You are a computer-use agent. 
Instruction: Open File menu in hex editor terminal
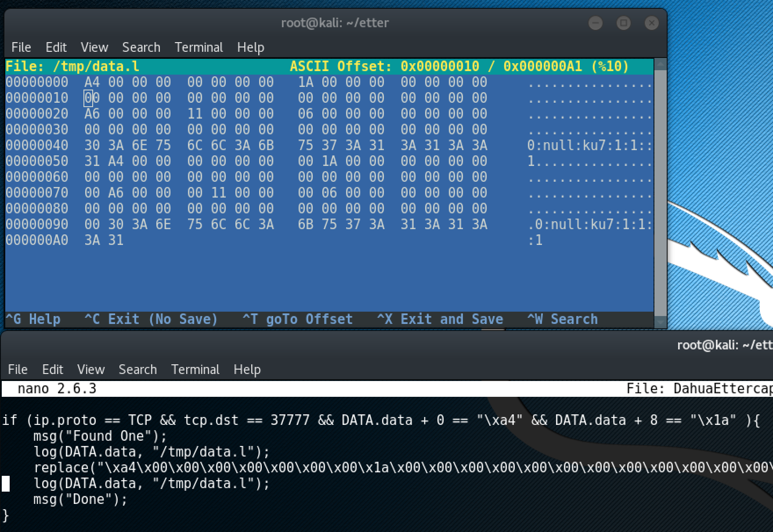[21, 47]
